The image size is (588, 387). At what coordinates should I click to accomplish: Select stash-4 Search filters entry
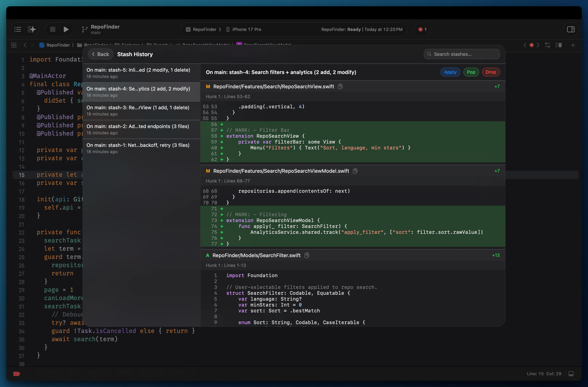(x=141, y=92)
